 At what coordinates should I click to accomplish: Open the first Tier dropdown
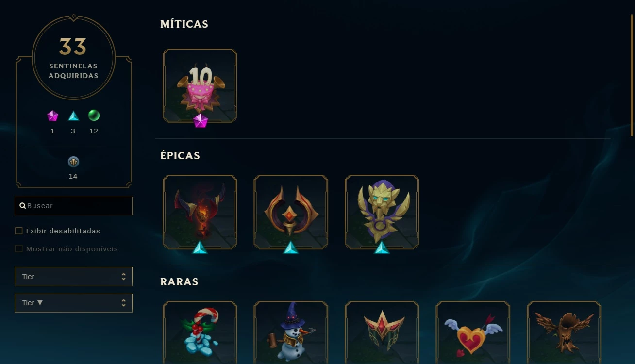coord(73,277)
